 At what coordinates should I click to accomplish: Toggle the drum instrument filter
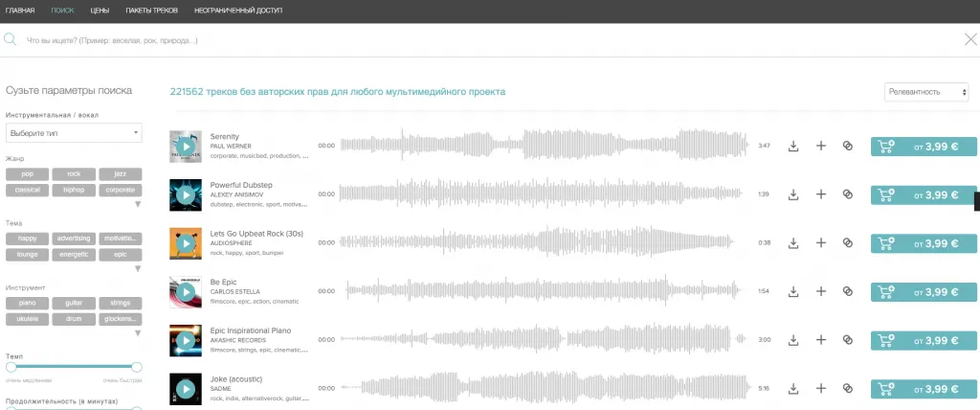coord(74,319)
